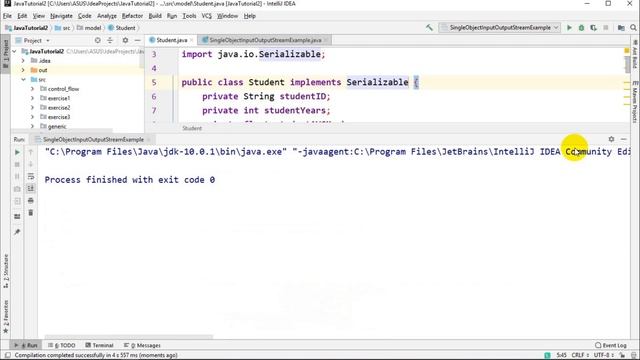640x360 pixels.
Task: Expand control_flow package
Action: (32, 89)
